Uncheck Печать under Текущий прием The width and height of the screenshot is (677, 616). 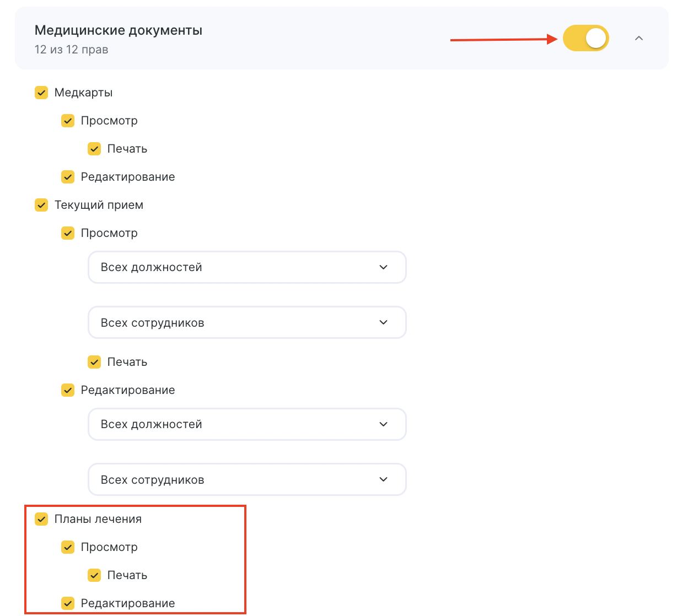pyautogui.click(x=94, y=362)
